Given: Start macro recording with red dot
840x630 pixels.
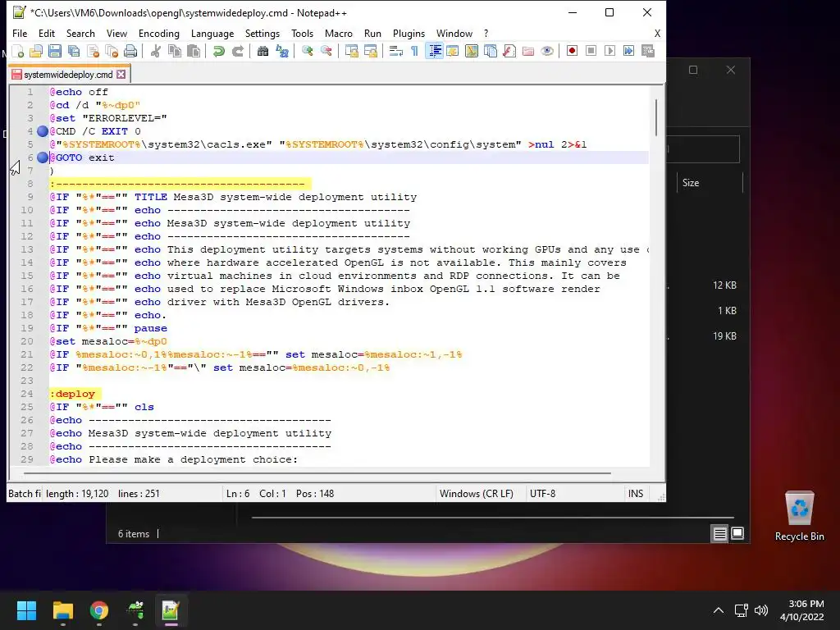Looking at the screenshot, I should tap(572, 52).
